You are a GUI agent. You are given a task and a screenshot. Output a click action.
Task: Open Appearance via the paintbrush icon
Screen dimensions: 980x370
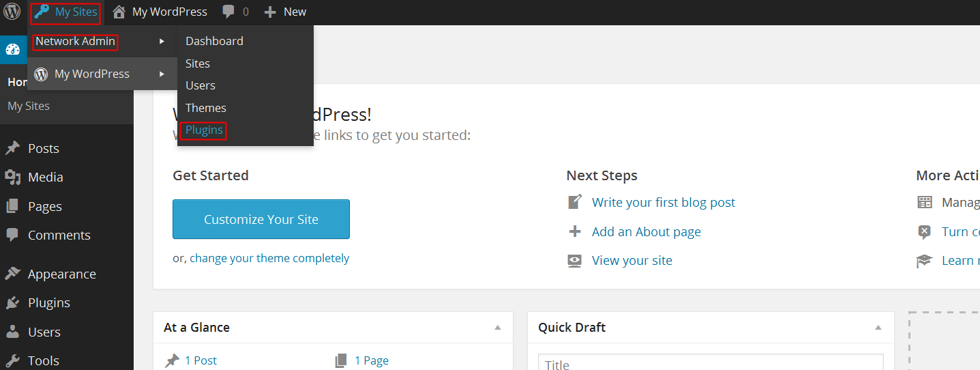[12, 274]
